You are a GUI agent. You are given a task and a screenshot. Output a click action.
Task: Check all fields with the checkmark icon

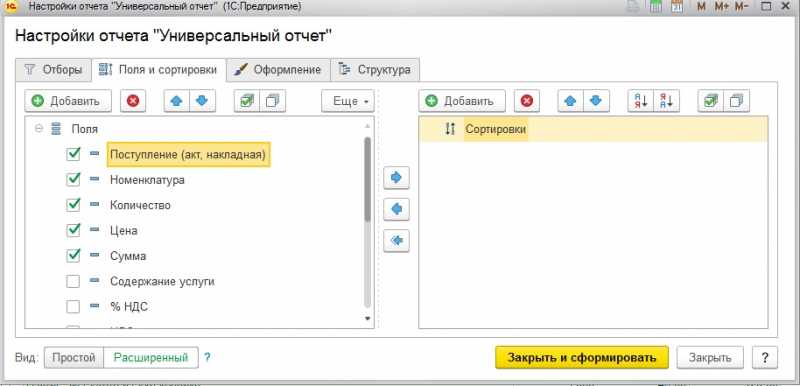pos(247,101)
